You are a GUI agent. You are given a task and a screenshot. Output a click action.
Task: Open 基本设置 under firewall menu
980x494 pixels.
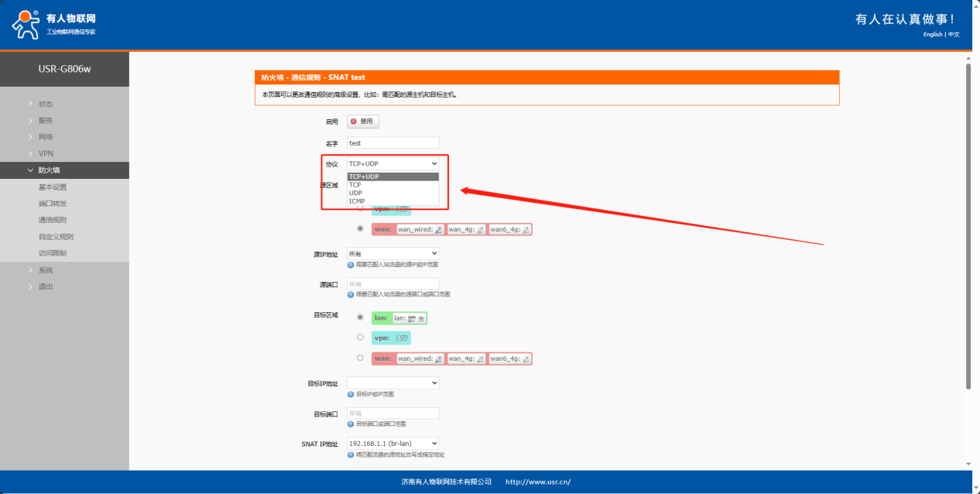coord(53,187)
